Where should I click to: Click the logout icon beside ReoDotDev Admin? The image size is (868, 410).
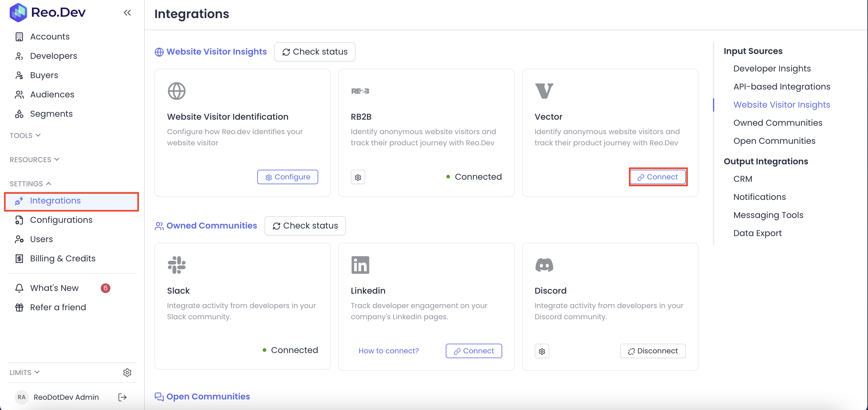coord(122,397)
